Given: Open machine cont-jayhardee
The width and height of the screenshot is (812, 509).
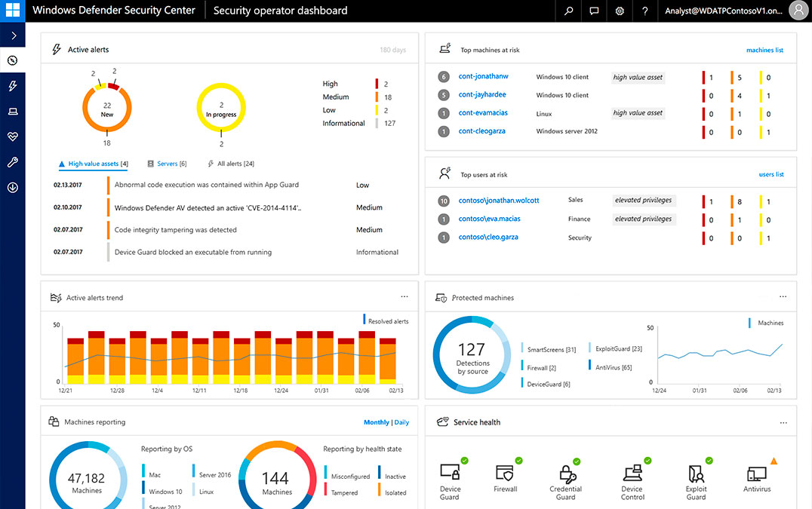Looking at the screenshot, I should 482,95.
